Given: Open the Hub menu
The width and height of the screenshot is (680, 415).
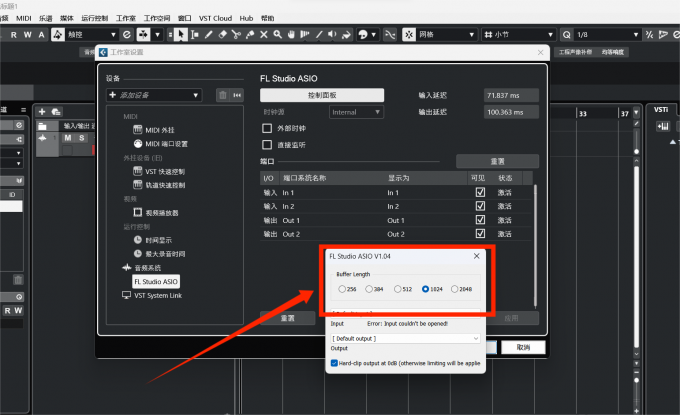Looking at the screenshot, I should (246, 18).
